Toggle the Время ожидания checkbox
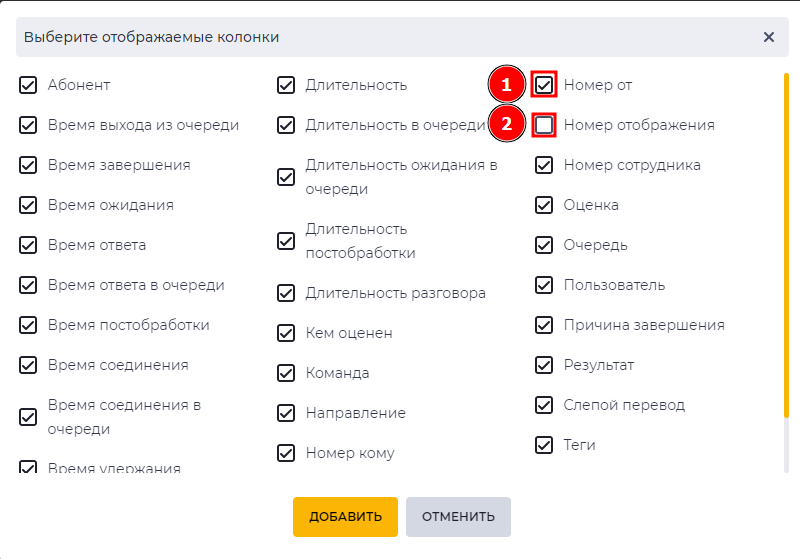Viewport: 800px width, 559px height. click(28, 205)
